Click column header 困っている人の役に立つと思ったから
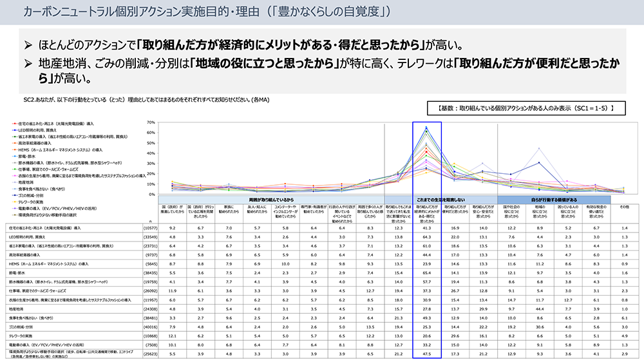This screenshot has width=644, height=364. 568,211
